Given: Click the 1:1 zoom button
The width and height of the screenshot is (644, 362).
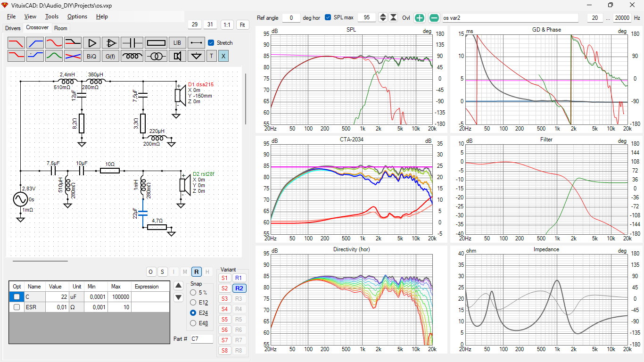Looking at the screenshot, I should click(227, 25).
